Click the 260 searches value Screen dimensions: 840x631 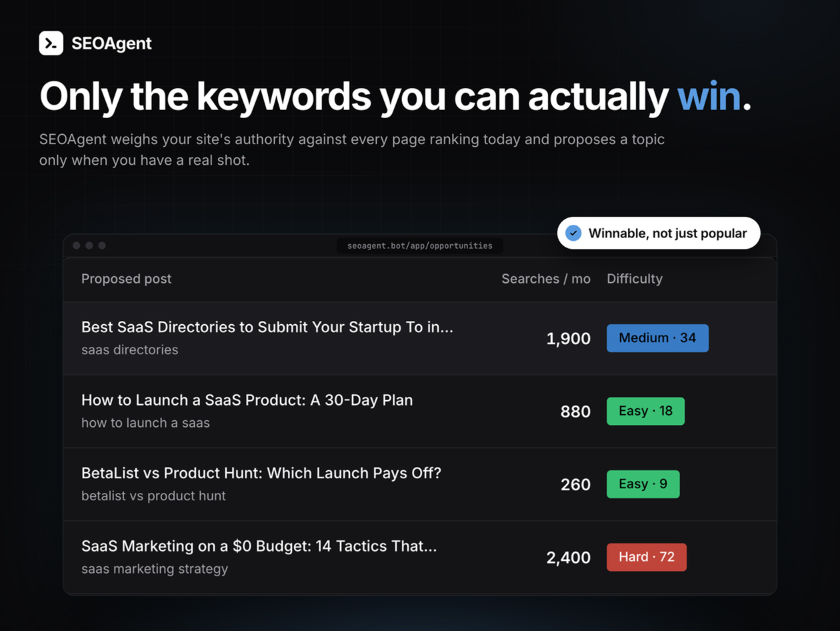pyautogui.click(x=575, y=484)
